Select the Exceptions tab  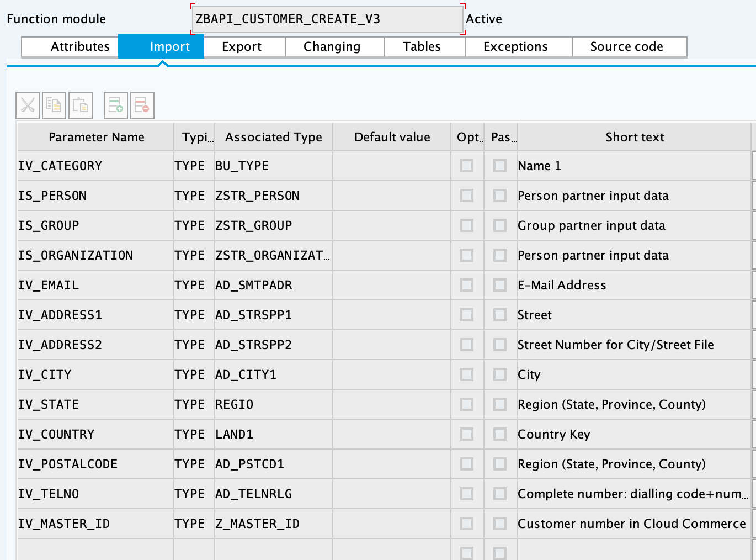(x=515, y=47)
